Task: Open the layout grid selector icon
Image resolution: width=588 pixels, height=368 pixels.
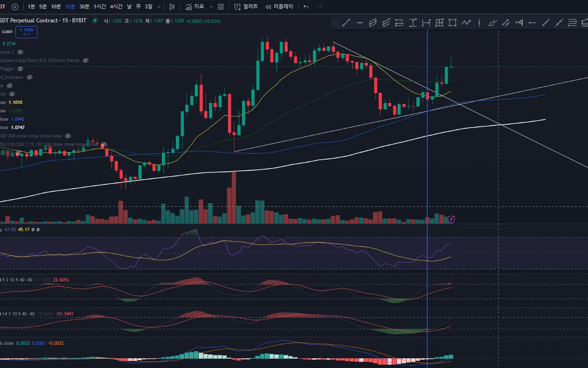Action: click(221, 7)
